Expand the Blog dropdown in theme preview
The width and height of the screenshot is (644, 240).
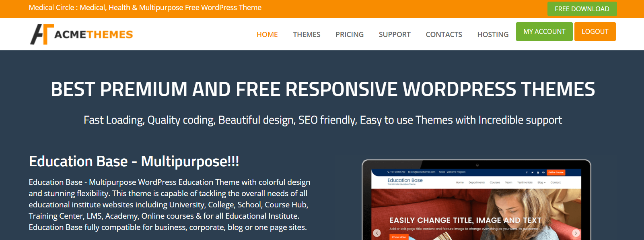541,182
